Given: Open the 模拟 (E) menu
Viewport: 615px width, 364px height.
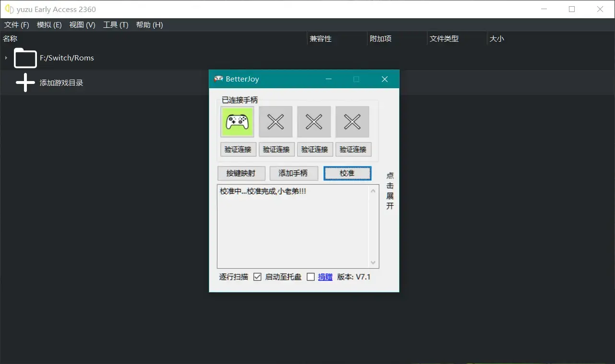Looking at the screenshot, I should (49, 25).
